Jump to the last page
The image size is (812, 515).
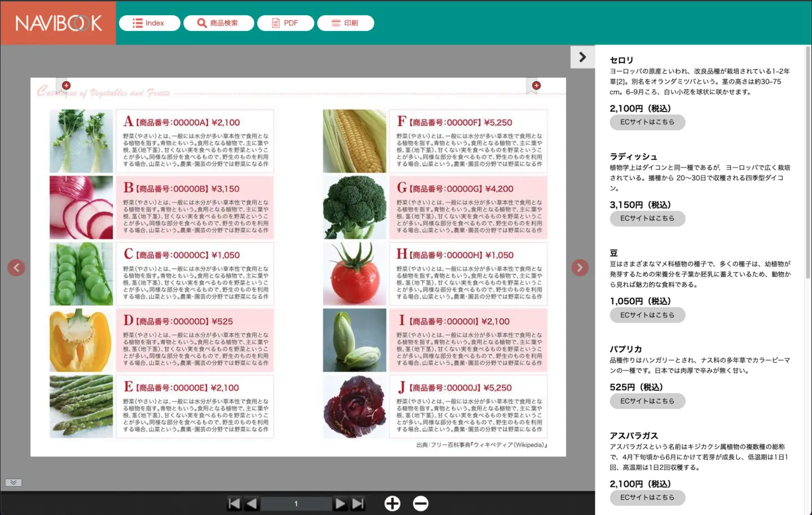pyautogui.click(x=358, y=503)
